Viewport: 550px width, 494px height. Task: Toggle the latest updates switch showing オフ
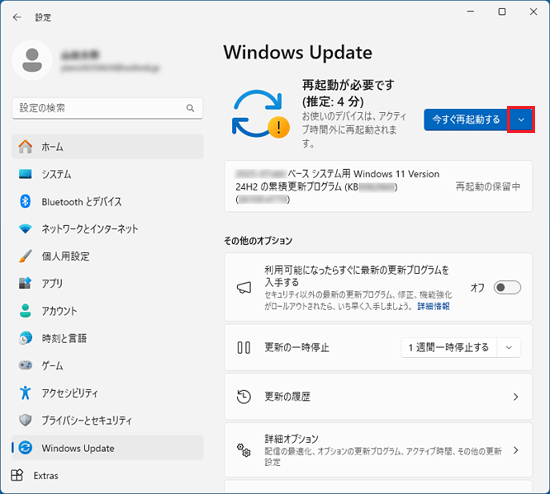(x=507, y=287)
